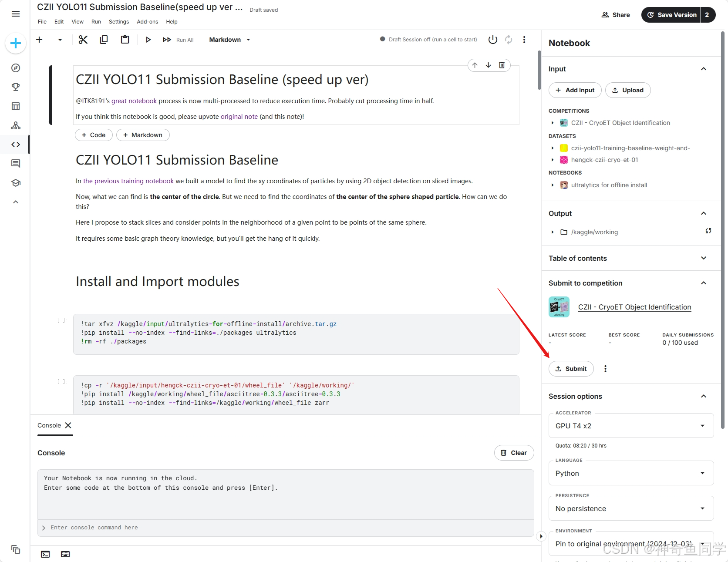Move the cell up with arrow icon
The height and width of the screenshot is (562, 728).
pyautogui.click(x=475, y=65)
